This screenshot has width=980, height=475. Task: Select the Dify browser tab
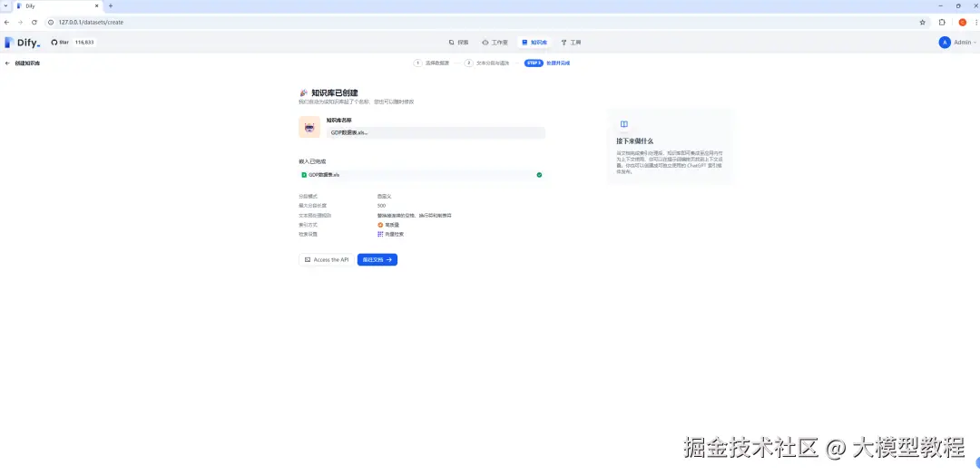pos(57,5)
